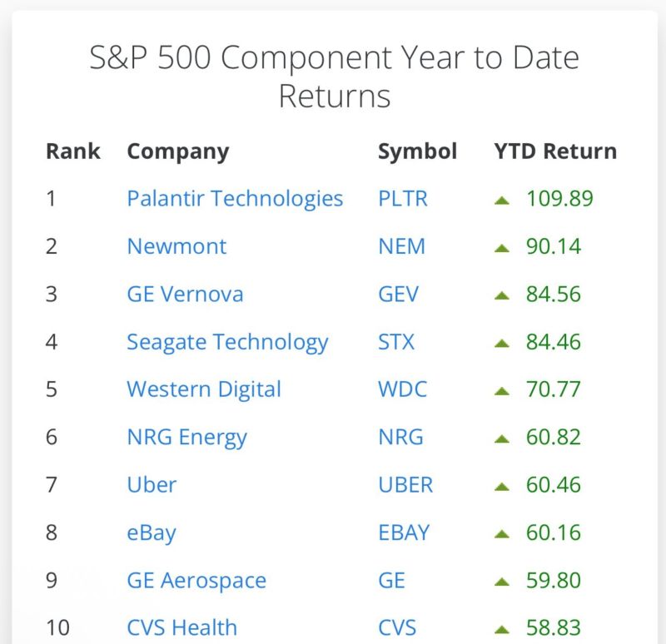Image resolution: width=666 pixels, height=644 pixels.
Task: Click the YTD Return column header
Action: tap(554, 151)
